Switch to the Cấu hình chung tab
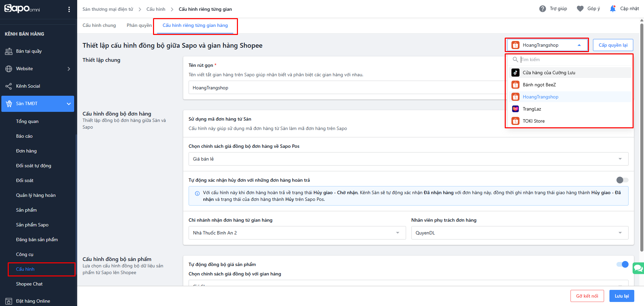Image resolution: width=644 pixels, height=306 pixels. coord(99,25)
